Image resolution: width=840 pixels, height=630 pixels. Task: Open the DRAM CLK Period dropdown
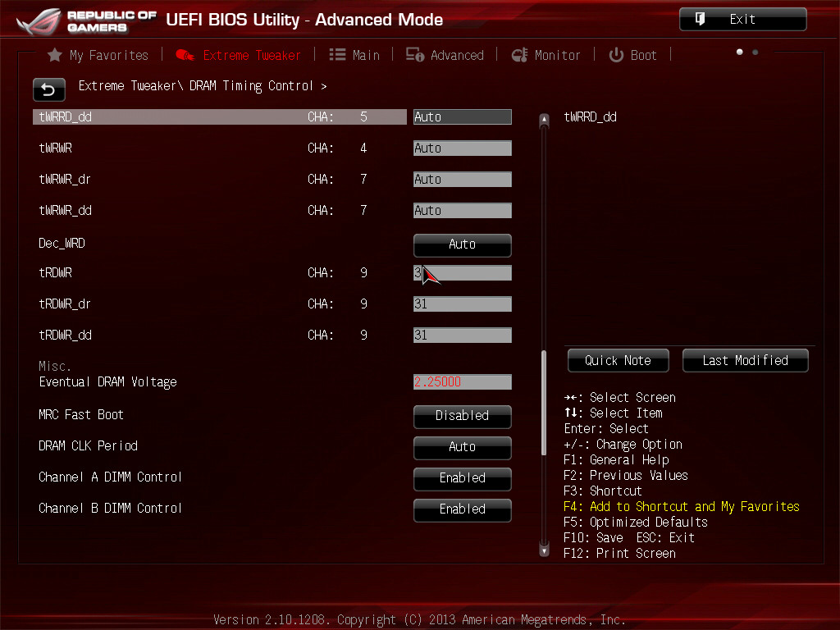[x=463, y=447]
